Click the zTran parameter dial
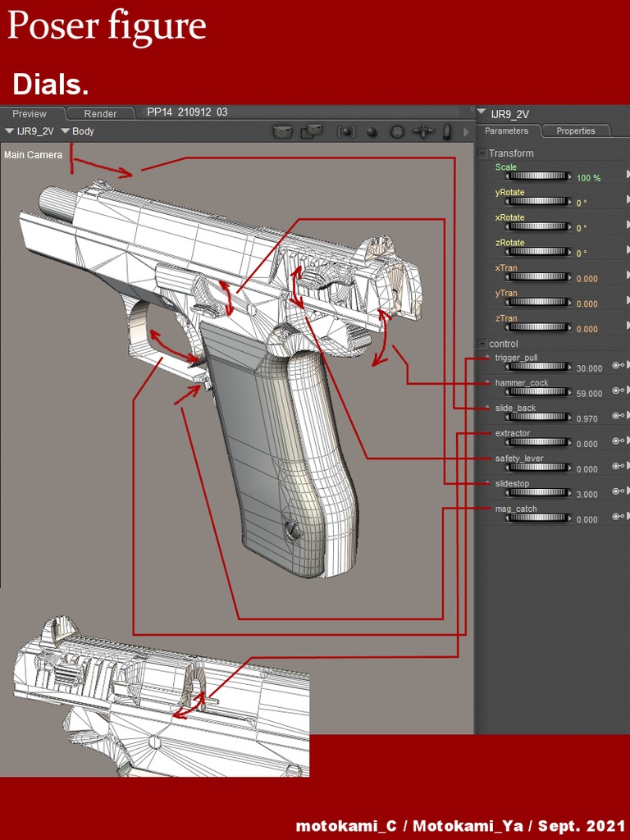The width and height of the screenshot is (630, 840). (538, 327)
